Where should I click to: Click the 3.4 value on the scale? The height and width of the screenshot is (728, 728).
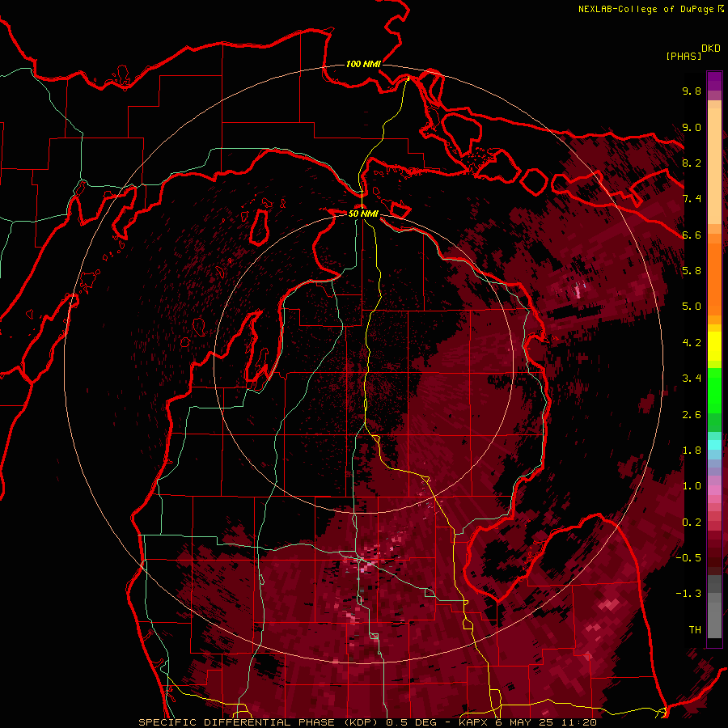pos(692,379)
